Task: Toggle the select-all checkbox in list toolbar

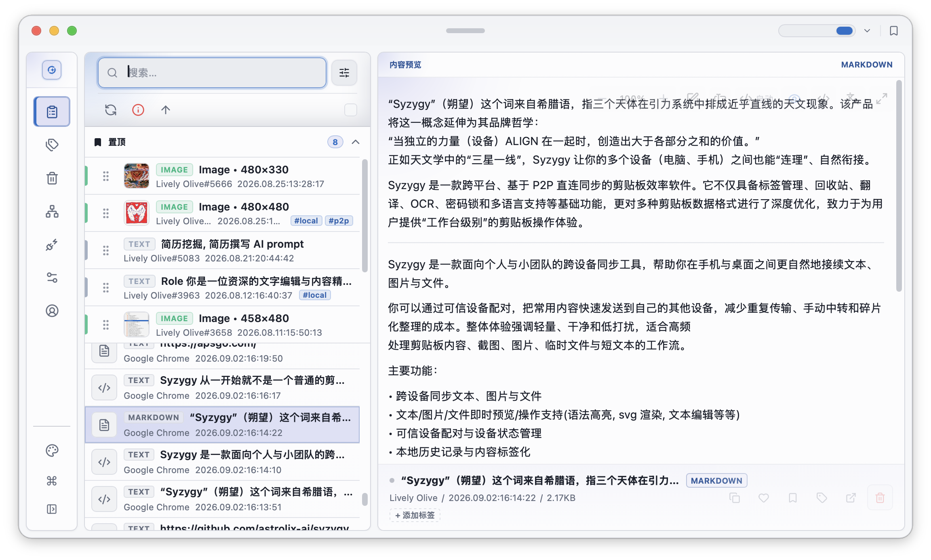Action: point(351,110)
